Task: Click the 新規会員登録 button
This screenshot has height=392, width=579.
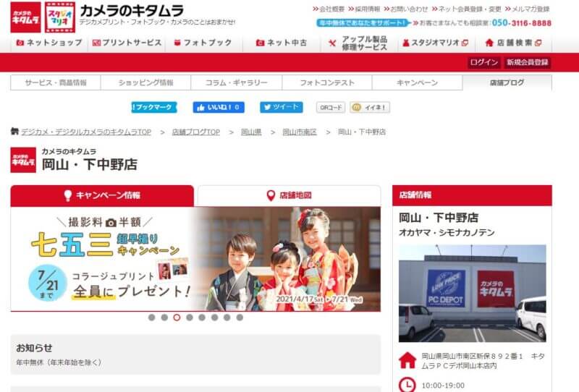Action: coord(527,62)
